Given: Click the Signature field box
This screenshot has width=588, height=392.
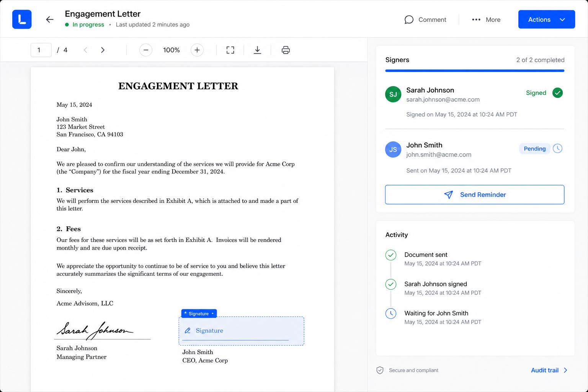Looking at the screenshot, I should pyautogui.click(x=242, y=331).
